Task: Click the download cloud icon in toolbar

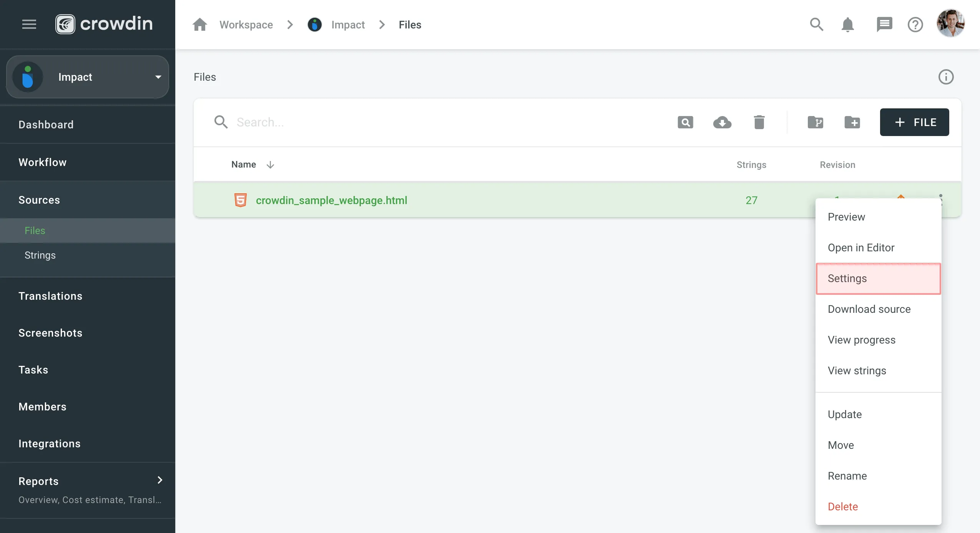Action: pos(722,123)
